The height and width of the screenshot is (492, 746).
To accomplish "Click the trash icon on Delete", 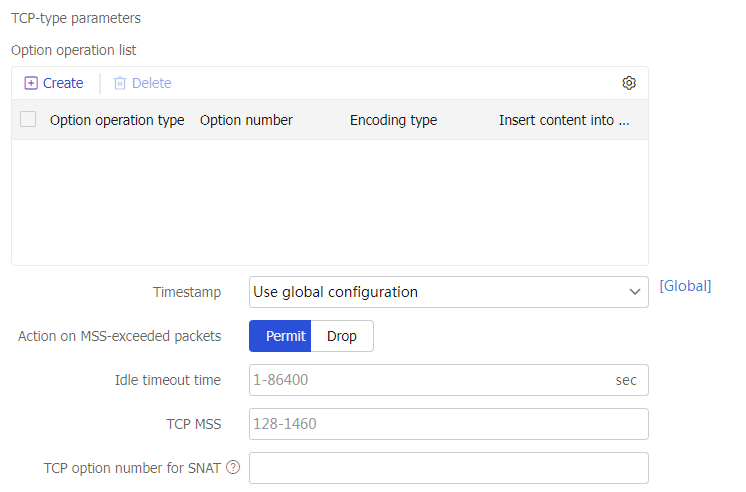I will click(120, 84).
